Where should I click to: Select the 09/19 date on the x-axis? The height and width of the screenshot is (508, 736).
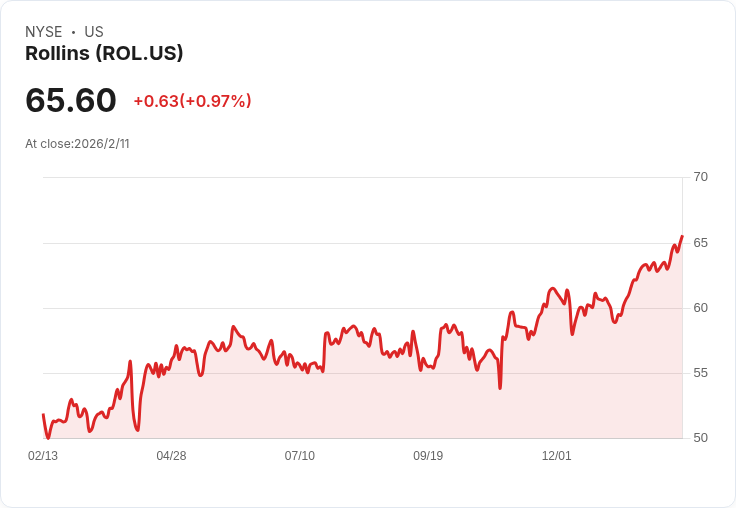click(428, 456)
